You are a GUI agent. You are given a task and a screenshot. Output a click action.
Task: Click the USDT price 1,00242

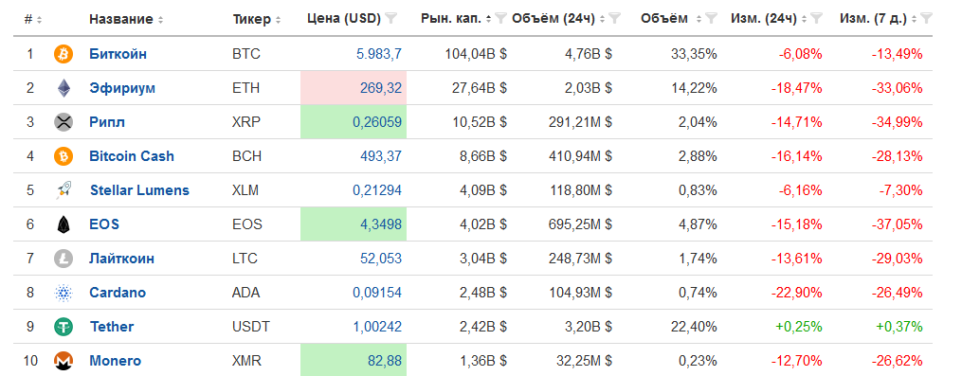click(377, 327)
